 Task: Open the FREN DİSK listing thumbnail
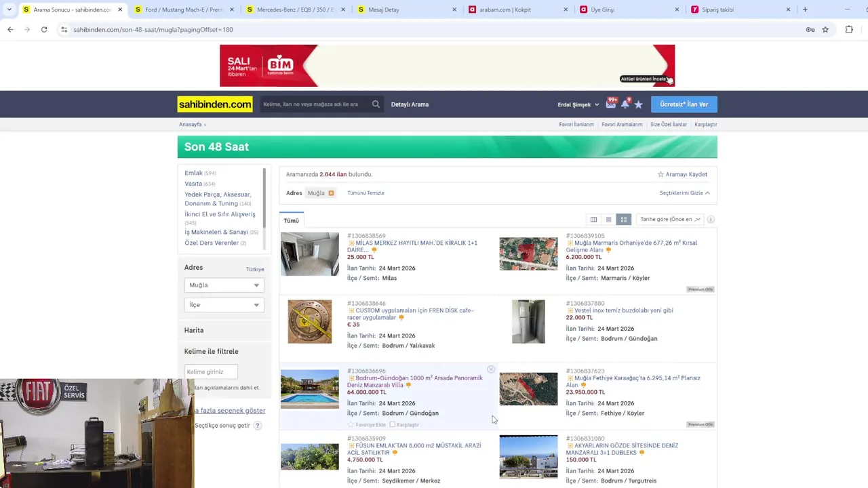(x=310, y=321)
